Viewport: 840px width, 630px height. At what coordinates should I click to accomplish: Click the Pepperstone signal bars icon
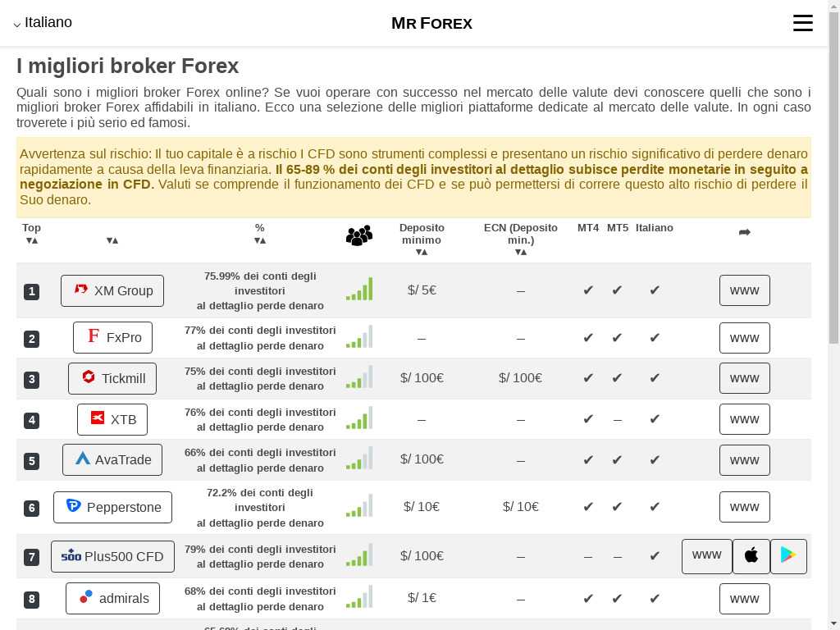point(358,506)
